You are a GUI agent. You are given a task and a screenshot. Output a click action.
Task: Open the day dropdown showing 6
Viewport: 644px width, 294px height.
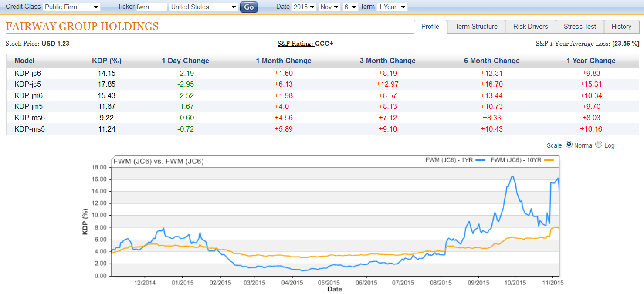tap(350, 7)
